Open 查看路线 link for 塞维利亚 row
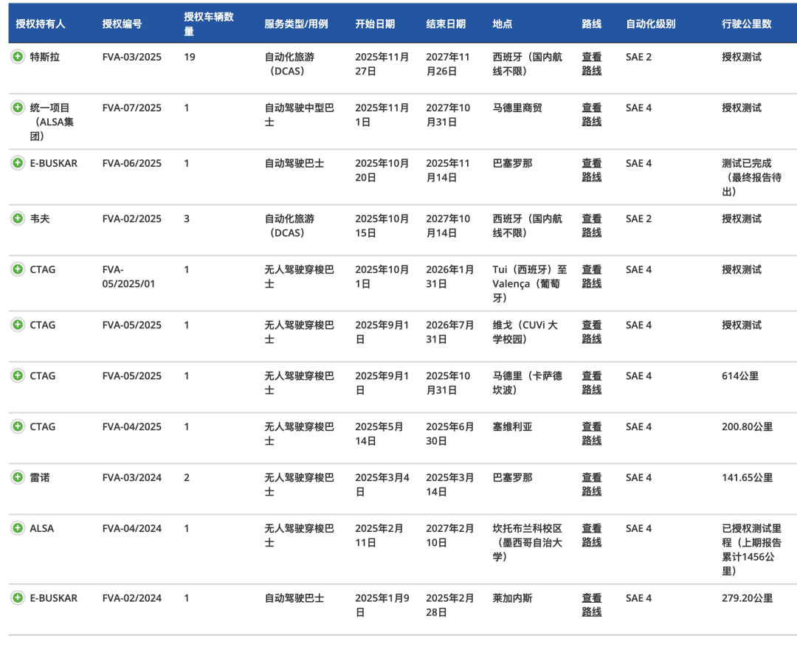This screenshot has width=797, height=672. click(x=592, y=434)
